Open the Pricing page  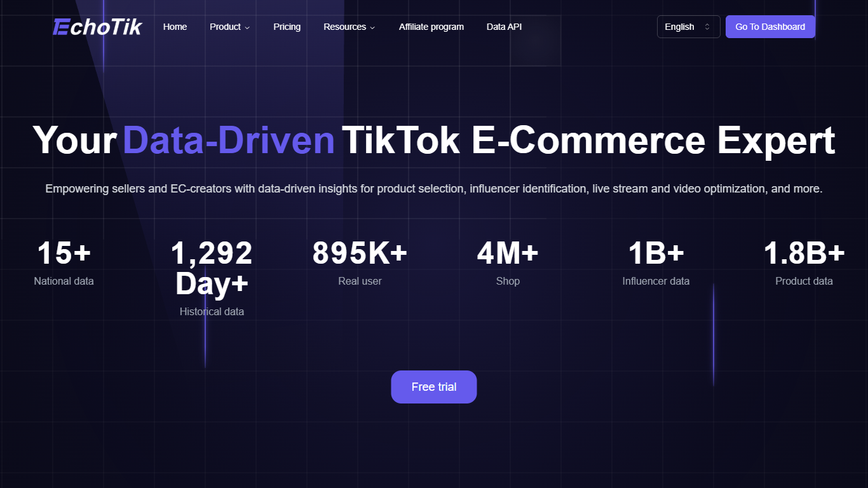click(287, 27)
